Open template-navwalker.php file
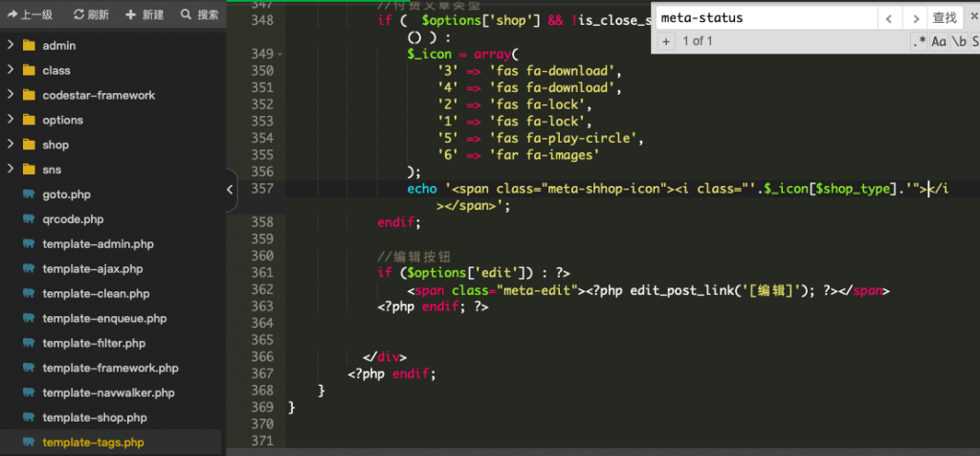The height and width of the screenshot is (456, 980). pos(111,393)
